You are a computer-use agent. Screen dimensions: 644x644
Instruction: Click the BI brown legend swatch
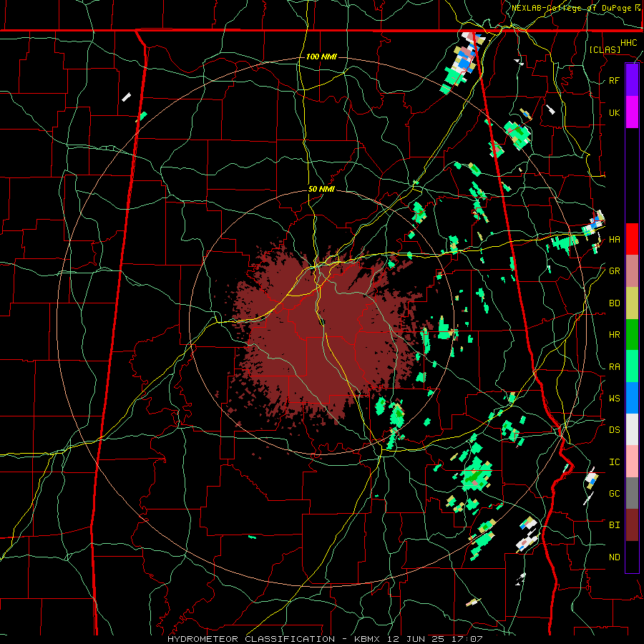[x=632, y=525]
